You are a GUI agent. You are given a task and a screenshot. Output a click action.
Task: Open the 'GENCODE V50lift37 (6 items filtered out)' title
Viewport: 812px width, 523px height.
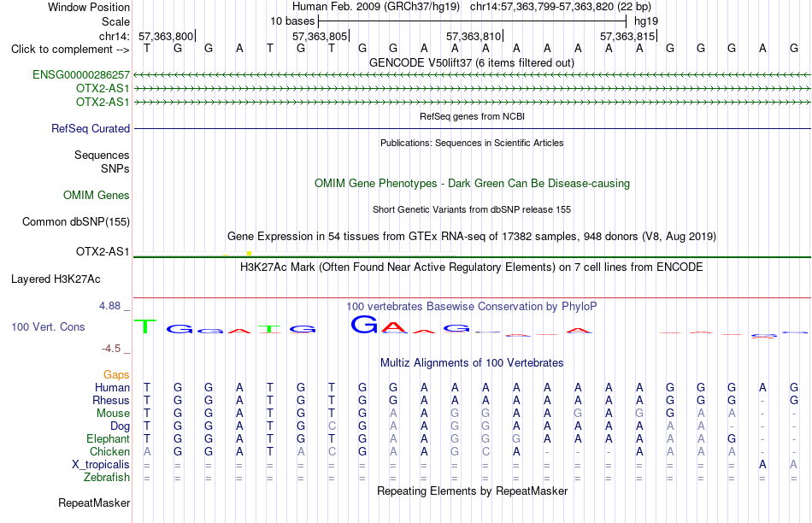pyautogui.click(x=472, y=62)
